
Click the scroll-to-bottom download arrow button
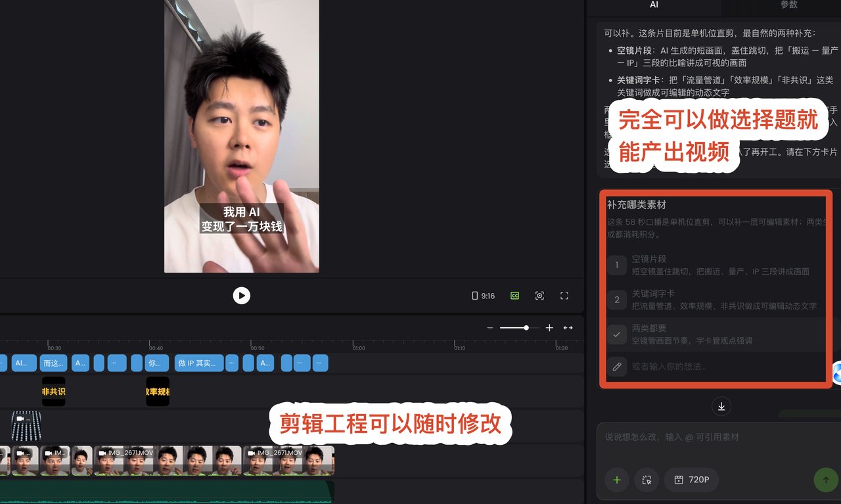tap(721, 406)
